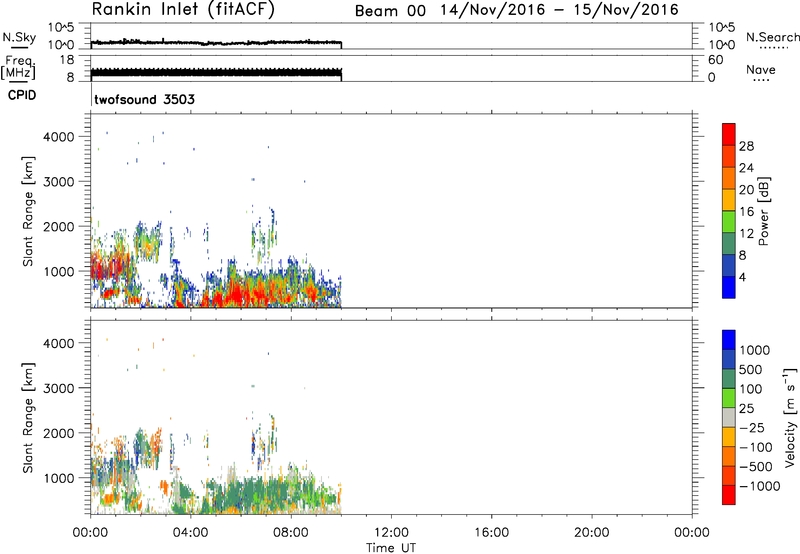Click the '60' right-axis label of frequency panel

coord(715,60)
